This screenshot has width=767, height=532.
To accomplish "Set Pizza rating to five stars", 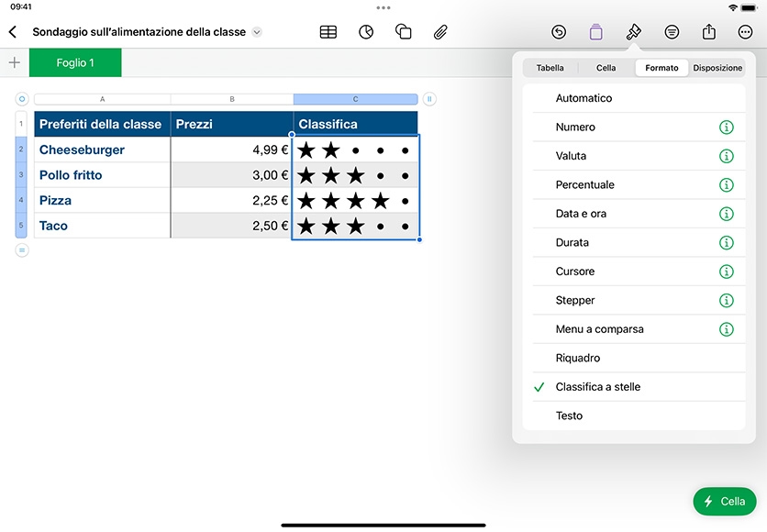I will pyautogui.click(x=405, y=201).
